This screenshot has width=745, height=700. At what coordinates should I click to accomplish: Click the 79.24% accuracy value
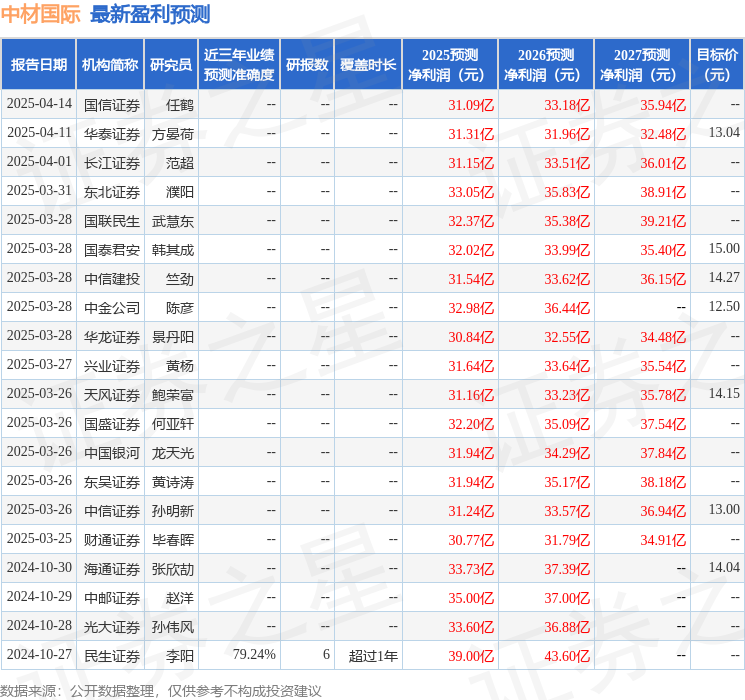pos(254,656)
